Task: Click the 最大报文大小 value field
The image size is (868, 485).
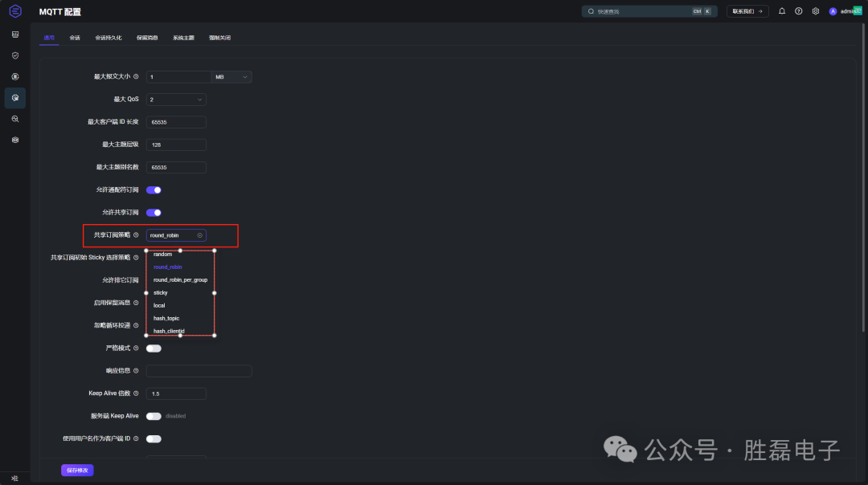Action: click(x=178, y=77)
